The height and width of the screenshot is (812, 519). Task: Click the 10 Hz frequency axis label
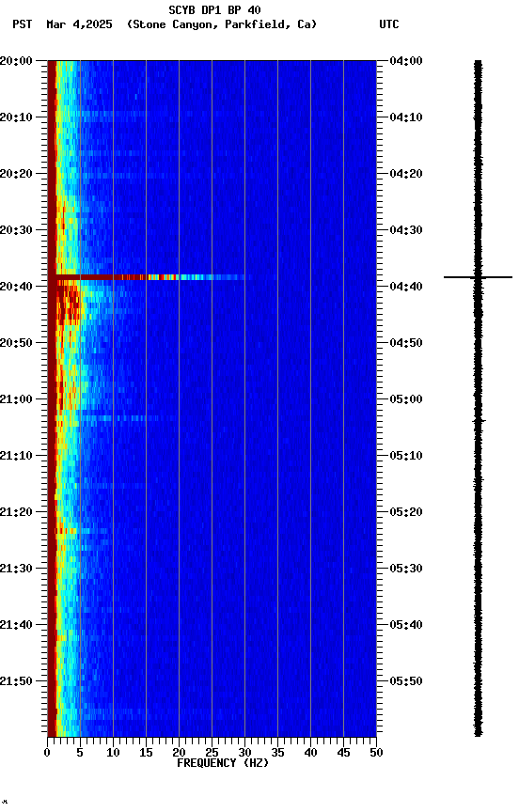pos(113,754)
